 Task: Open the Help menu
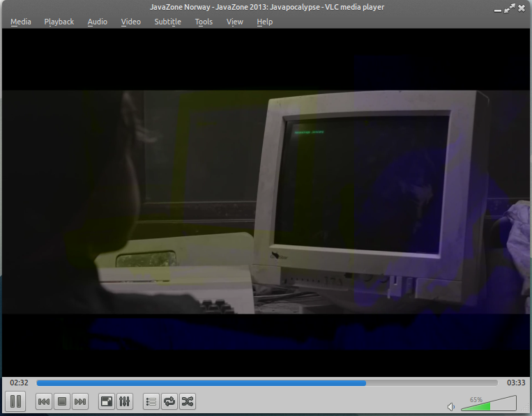click(x=265, y=22)
